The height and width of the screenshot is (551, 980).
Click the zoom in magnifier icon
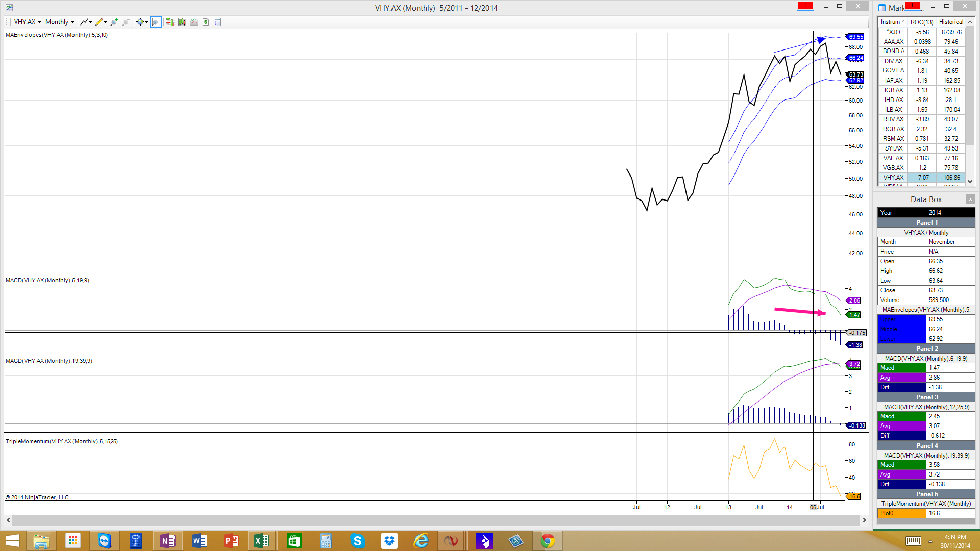[114, 22]
